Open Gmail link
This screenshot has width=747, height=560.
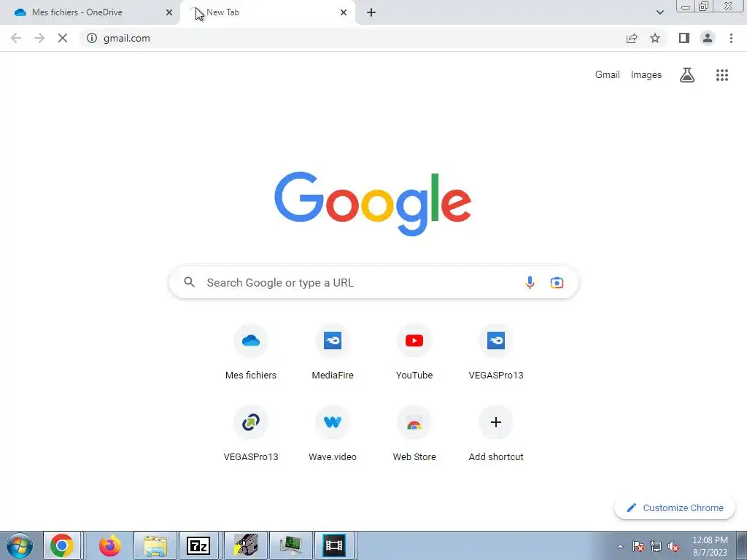[x=607, y=75]
